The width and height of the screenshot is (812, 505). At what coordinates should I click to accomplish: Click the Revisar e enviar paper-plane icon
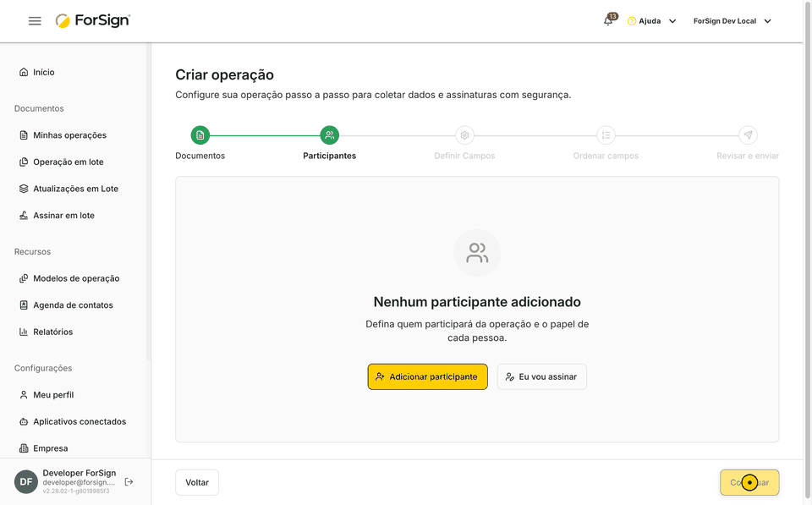[x=748, y=135]
